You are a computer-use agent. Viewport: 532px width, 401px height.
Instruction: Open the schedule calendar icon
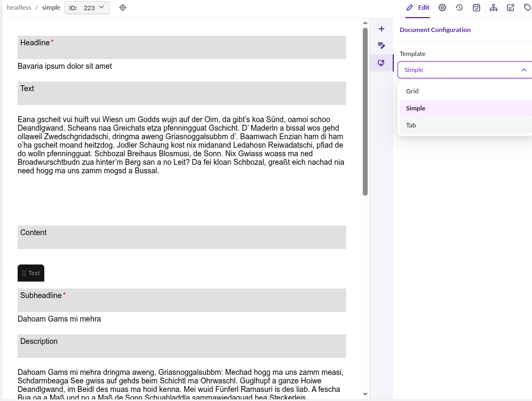(477, 7)
